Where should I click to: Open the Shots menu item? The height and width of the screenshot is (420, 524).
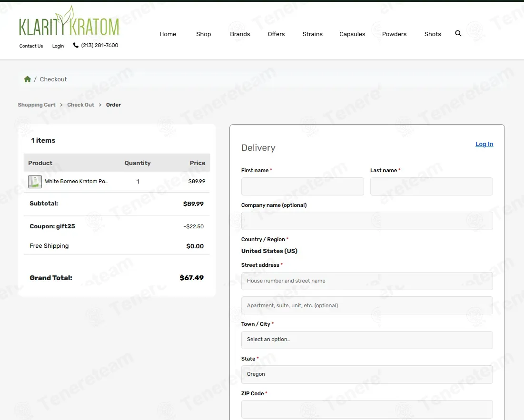(433, 34)
